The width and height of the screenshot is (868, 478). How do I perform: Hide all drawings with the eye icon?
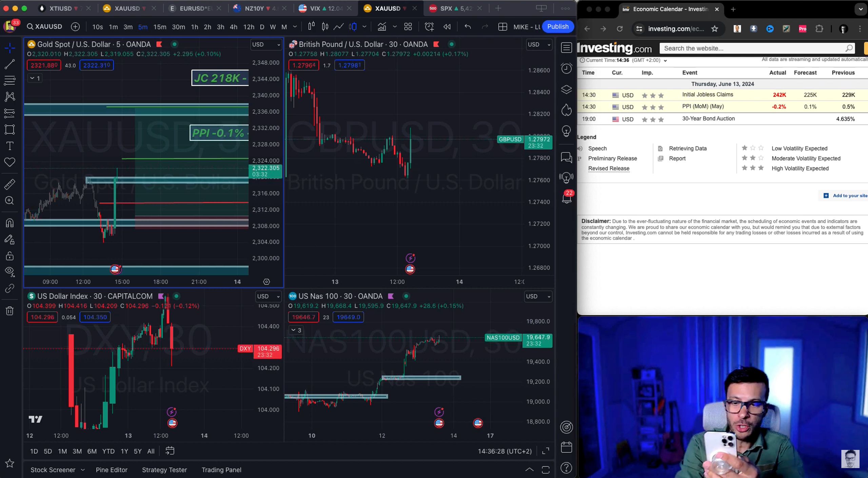[10, 272]
